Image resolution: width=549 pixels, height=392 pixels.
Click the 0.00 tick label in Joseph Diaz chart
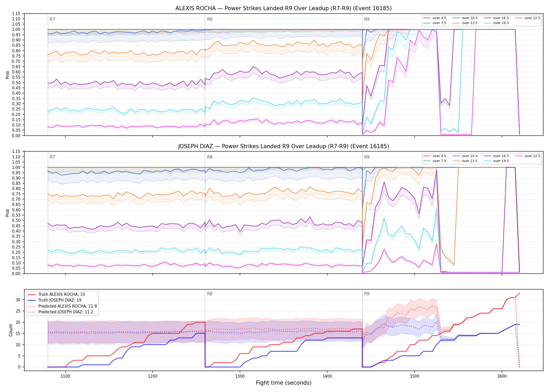pos(16,274)
